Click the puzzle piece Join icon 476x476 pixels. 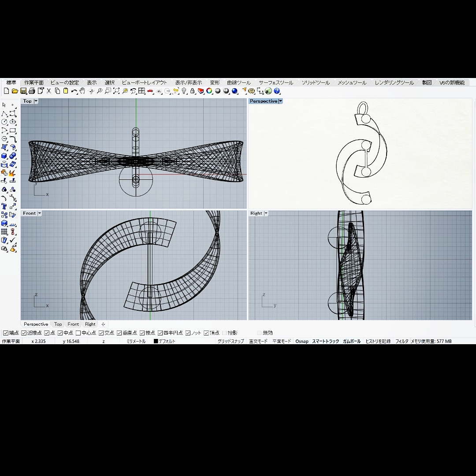pos(4,173)
